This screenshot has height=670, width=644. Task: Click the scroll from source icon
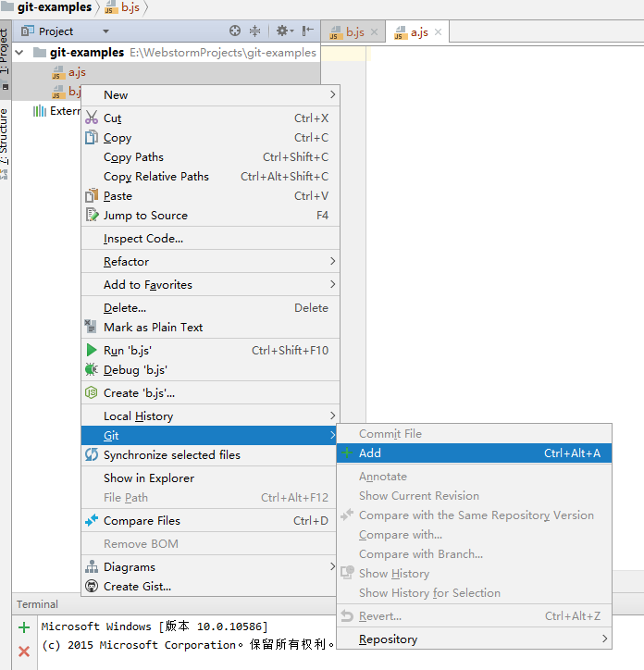click(x=235, y=31)
